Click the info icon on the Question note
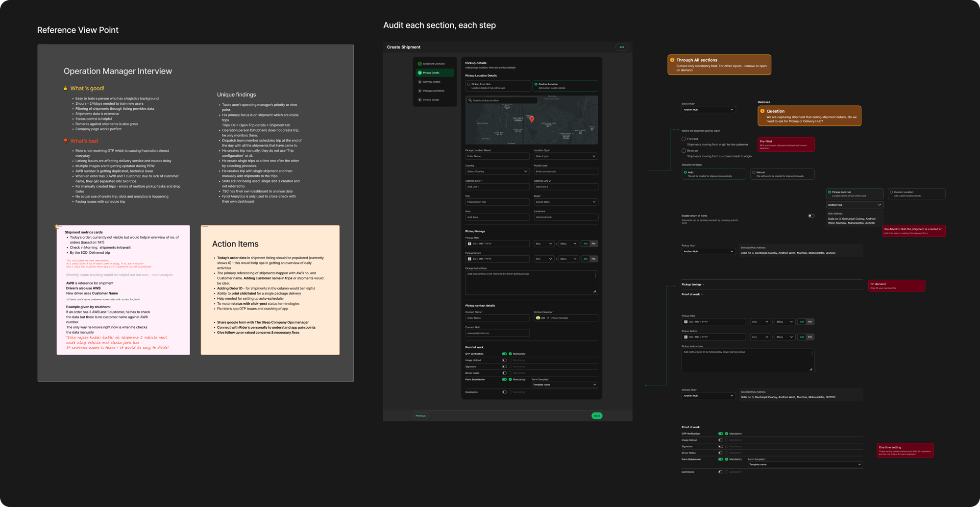The image size is (980, 507). pyautogui.click(x=762, y=111)
